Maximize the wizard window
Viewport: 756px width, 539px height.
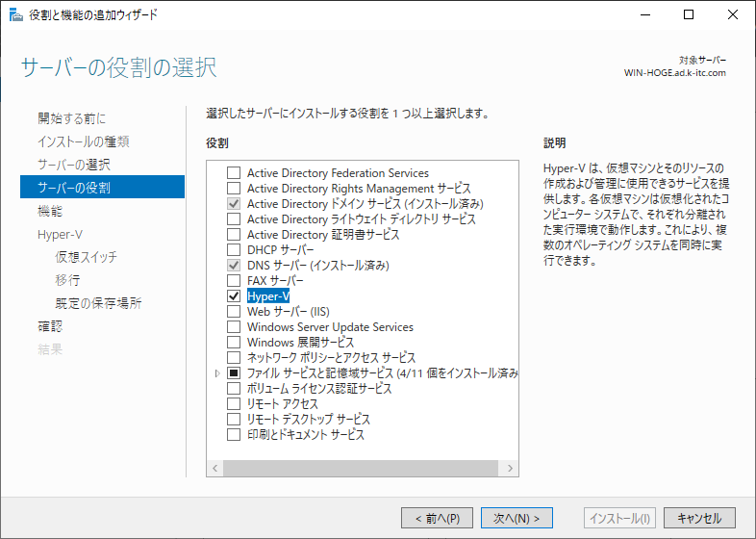689,14
